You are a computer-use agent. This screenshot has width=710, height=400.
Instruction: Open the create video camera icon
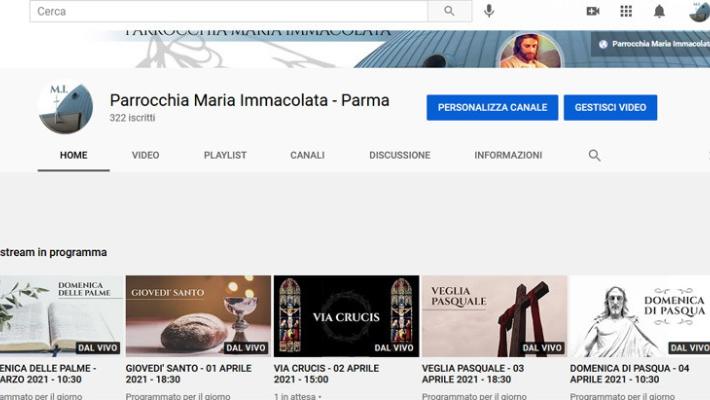click(x=593, y=11)
